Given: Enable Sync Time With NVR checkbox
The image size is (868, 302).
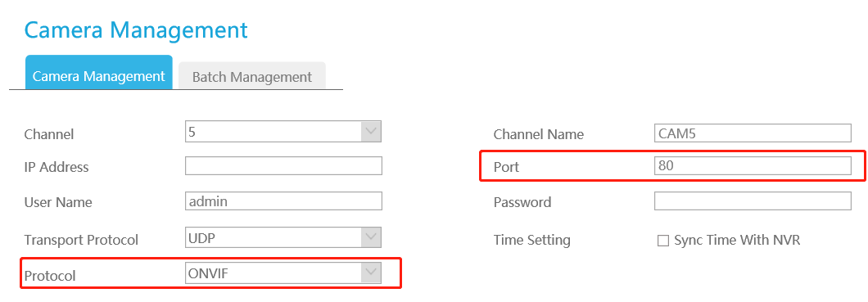Looking at the screenshot, I should pyautogui.click(x=662, y=241).
